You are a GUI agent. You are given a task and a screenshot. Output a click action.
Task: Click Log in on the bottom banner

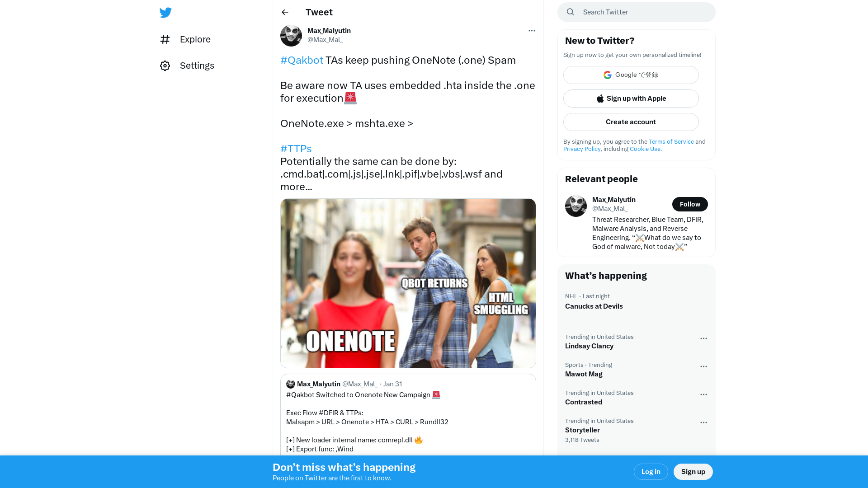coord(651,472)
